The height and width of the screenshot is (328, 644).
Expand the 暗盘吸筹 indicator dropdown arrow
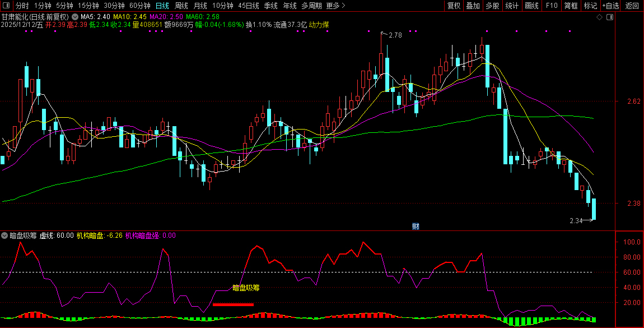(5, 235)
